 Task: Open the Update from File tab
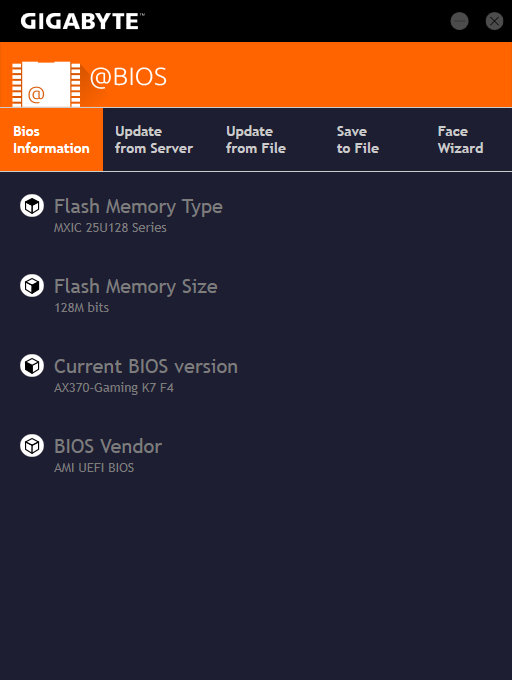(x=256, y=140)
